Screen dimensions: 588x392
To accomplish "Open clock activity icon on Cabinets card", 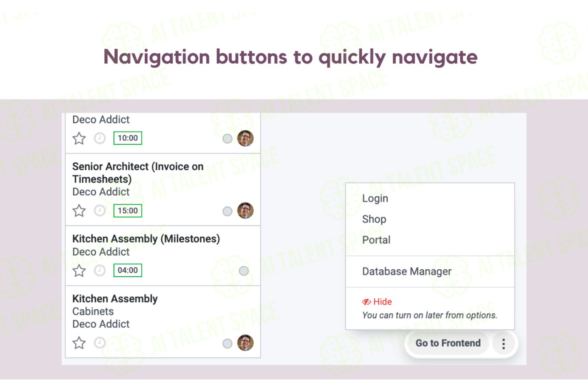I will [x=100, y=343].
